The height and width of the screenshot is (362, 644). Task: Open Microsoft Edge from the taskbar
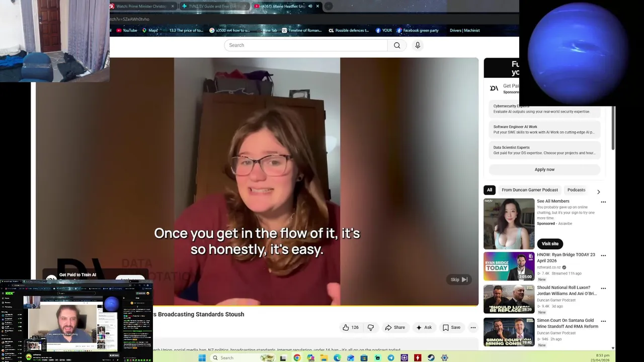coord(337,357)
